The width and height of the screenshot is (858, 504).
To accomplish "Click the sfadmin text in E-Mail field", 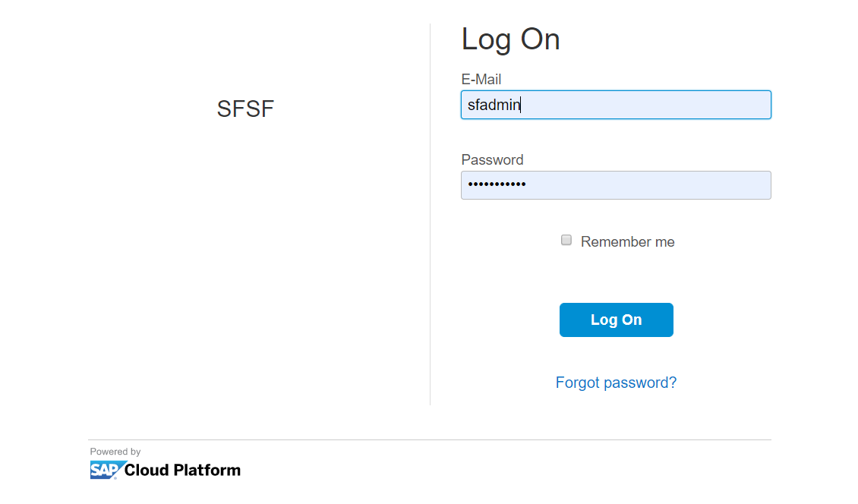I will point(494,106).
